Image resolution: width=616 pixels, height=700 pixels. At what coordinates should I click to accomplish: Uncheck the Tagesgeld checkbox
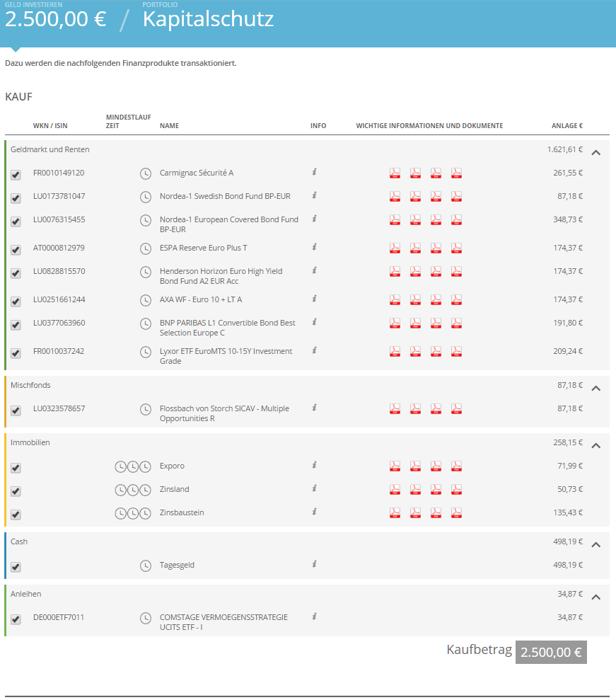click(x=16, y=566)
